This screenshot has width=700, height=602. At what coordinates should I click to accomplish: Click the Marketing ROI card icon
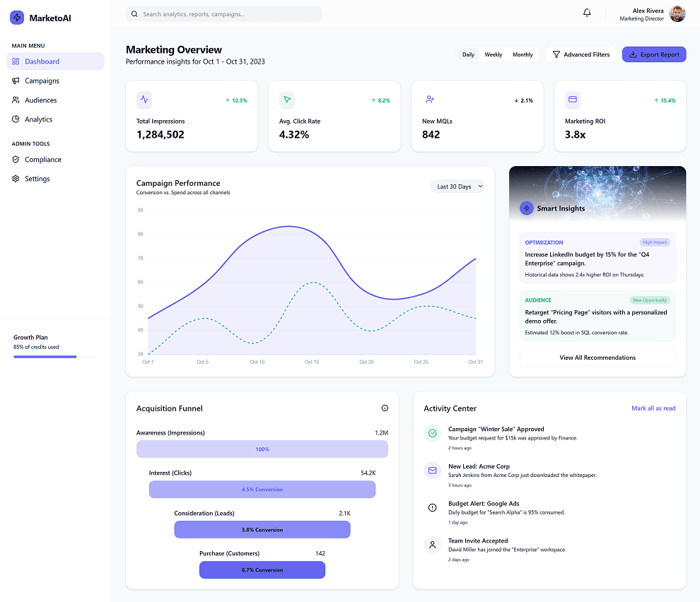pos(573,100)
